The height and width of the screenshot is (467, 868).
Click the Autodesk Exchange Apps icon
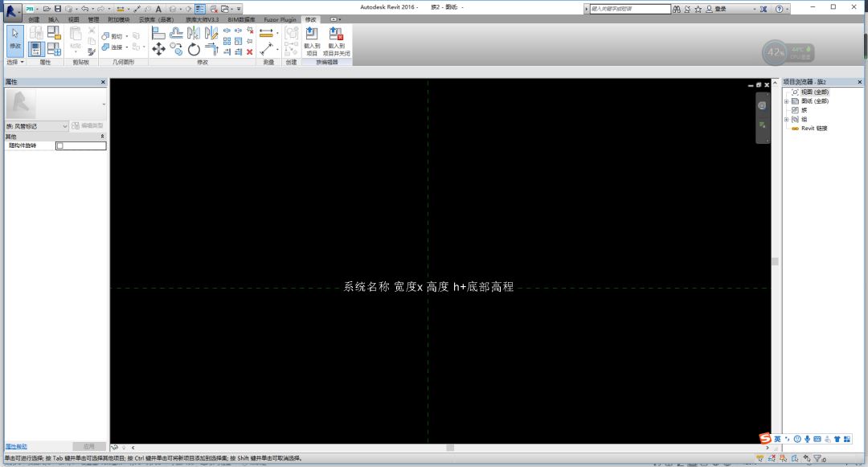coord(764,9)
